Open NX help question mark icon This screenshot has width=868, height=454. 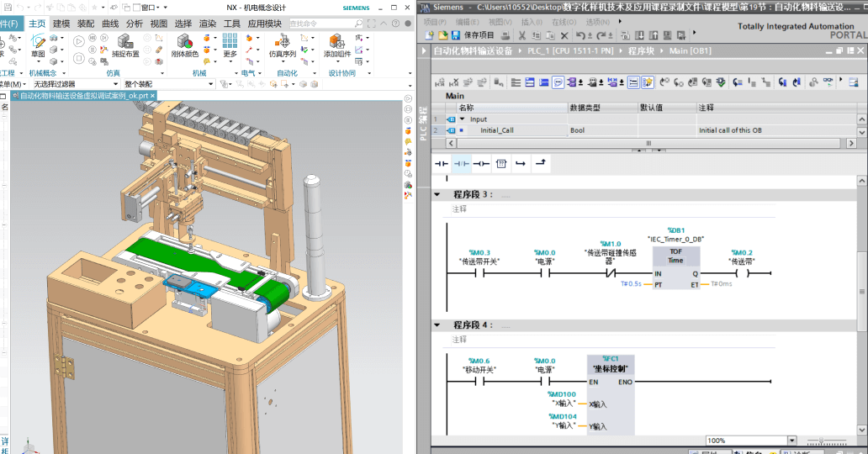coord(395,24)
